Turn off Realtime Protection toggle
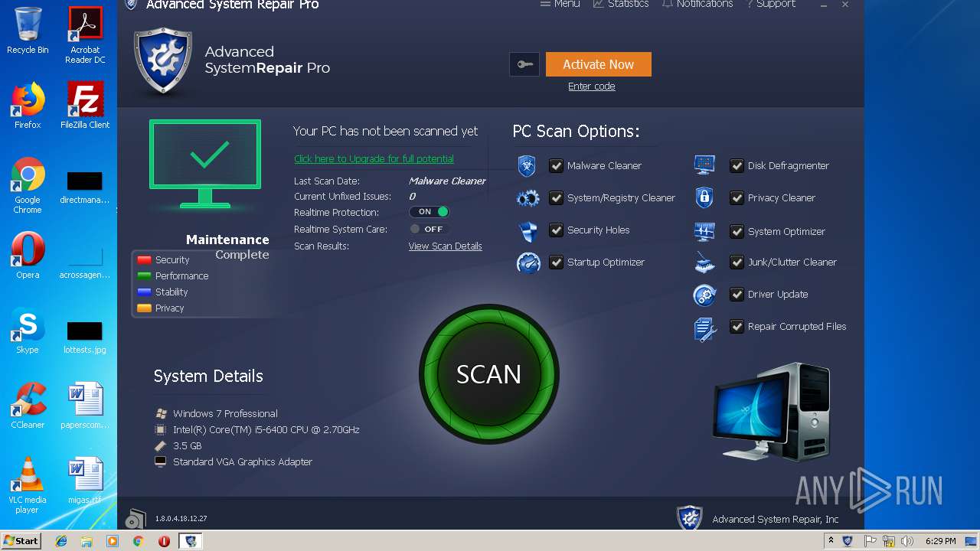The width and height of the screenshot is (980, 551). click(x=429, y=212)
